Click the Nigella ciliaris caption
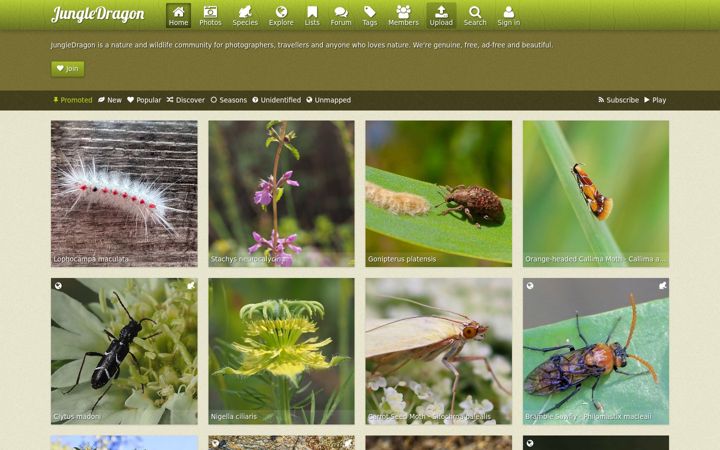Viewport: 720px width, 450px height. [234, 416]
